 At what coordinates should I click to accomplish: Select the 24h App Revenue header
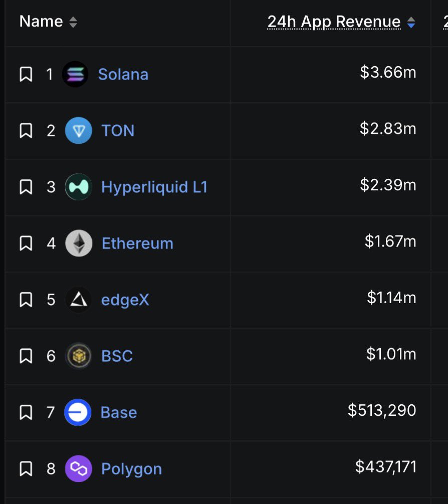[x=334, y=22]
